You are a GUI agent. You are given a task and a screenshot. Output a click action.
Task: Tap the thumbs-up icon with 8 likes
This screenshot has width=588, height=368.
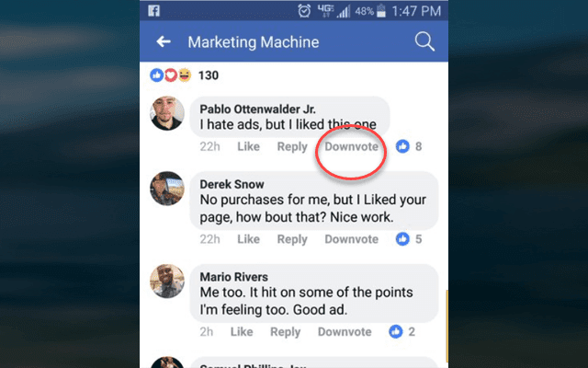pyautogui.click(x=402, y=146)
